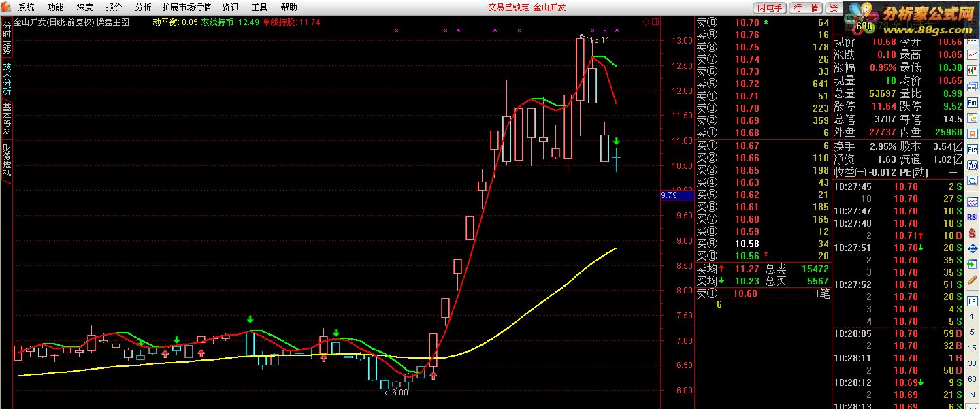The width and height of the screenshot is (980, 409).
Task: Open the 报价 menu
Action: pos(114,7)
